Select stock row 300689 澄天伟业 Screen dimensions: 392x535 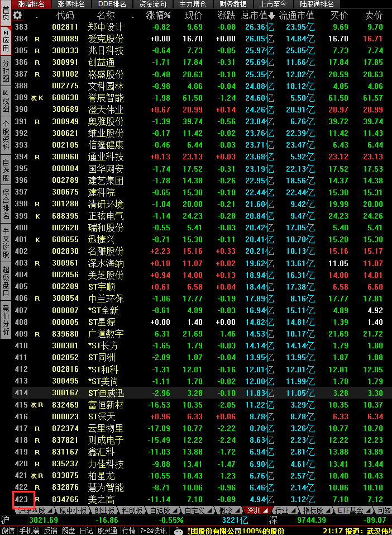coord(202,110)
